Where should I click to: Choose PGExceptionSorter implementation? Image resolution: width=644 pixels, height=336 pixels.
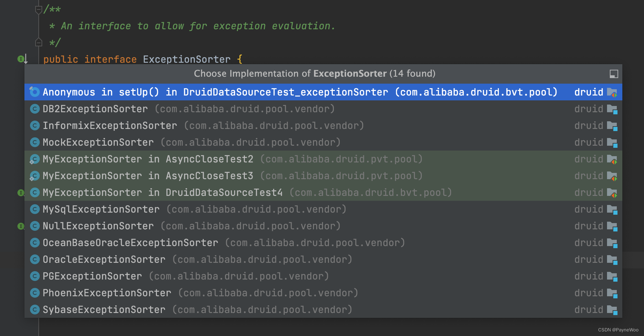tap(323, 276)
